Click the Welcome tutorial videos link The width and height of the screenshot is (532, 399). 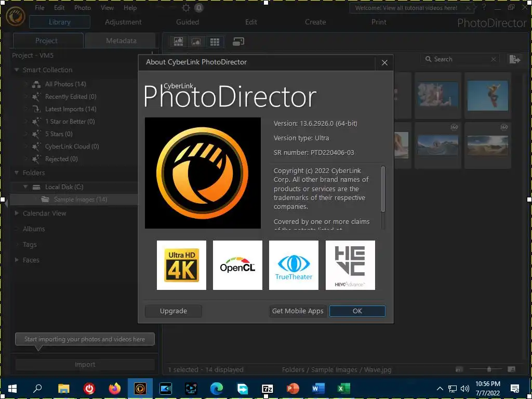(x=406, y=8)
